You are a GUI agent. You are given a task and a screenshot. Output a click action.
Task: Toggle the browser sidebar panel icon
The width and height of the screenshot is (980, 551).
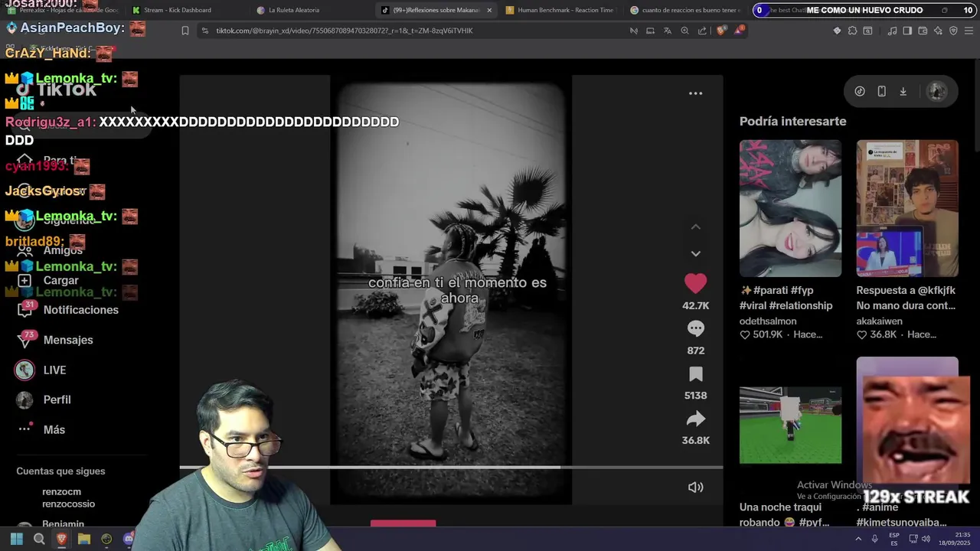907,31
